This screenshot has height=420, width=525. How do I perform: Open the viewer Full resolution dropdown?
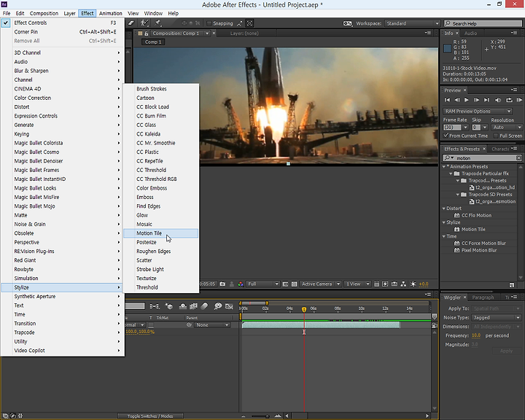coord(263,284)
